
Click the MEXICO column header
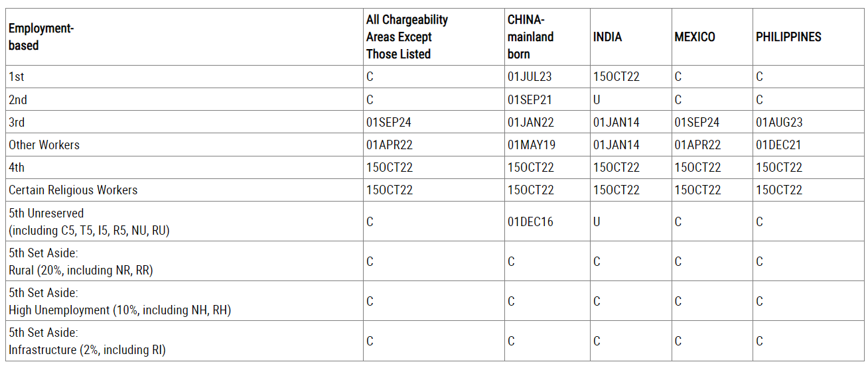click(694, 37)
